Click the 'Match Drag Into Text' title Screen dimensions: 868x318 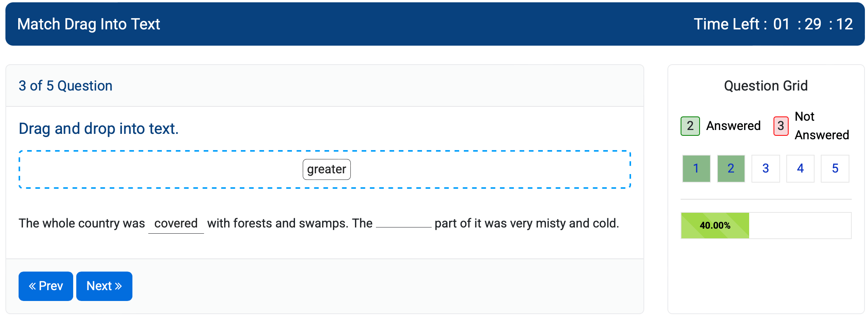89,24
